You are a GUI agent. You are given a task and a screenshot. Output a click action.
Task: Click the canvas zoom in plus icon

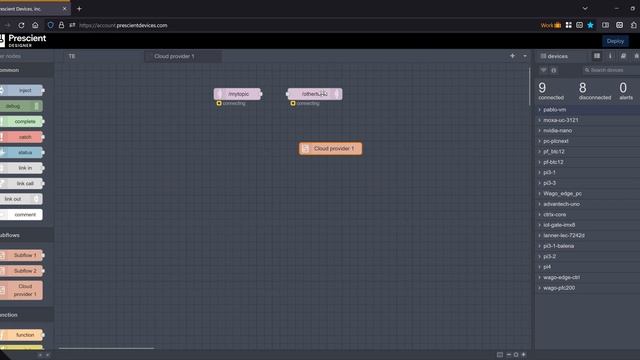523,355
